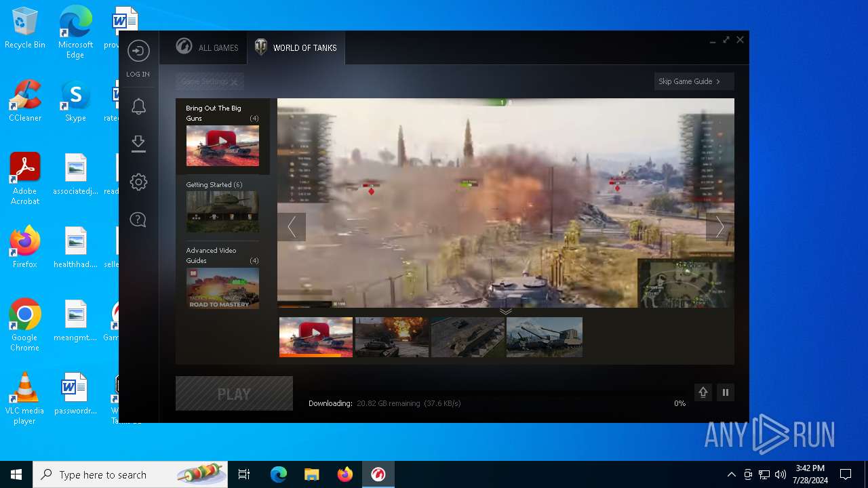
Task: Open Recycle Bin on desktop
Action: pyautogui.click(x=25, y=28)
